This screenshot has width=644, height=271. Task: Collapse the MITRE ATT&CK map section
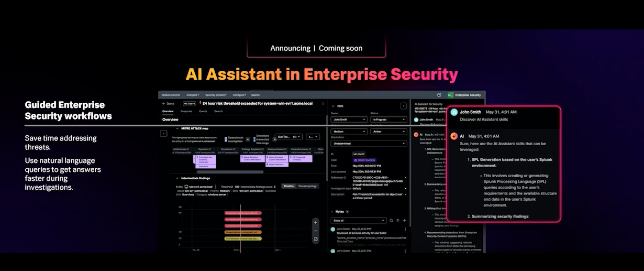tap(176, 128)
